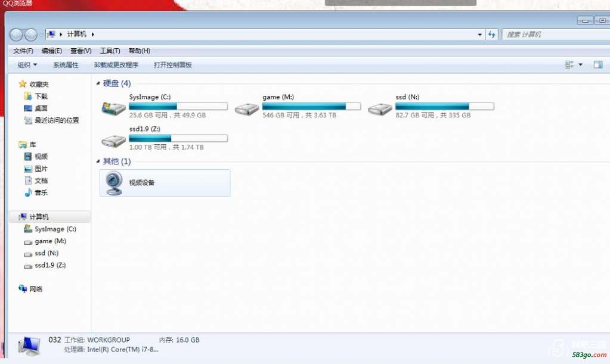Click the text 25.6 GB 可用 , 共 49.9 GB

point(168,116)
